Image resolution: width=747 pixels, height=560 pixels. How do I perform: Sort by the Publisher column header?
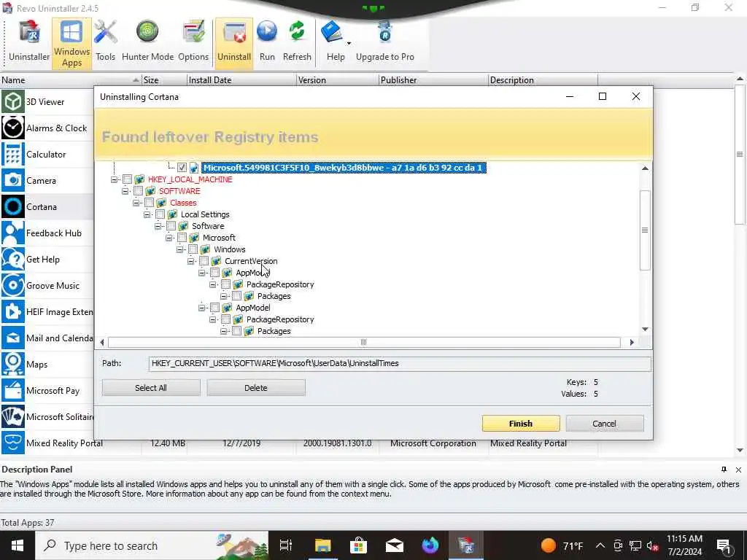click(x=433, y=80)
